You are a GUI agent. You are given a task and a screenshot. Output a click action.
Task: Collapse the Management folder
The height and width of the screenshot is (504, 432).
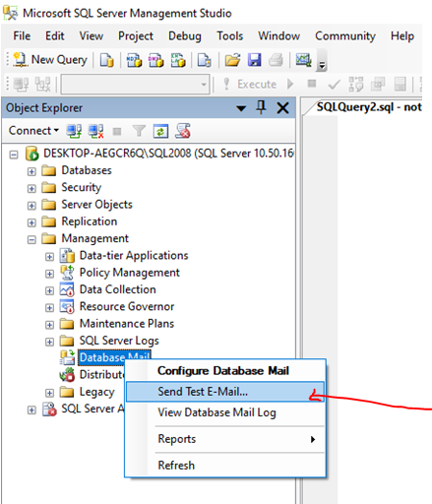(31, 239)
